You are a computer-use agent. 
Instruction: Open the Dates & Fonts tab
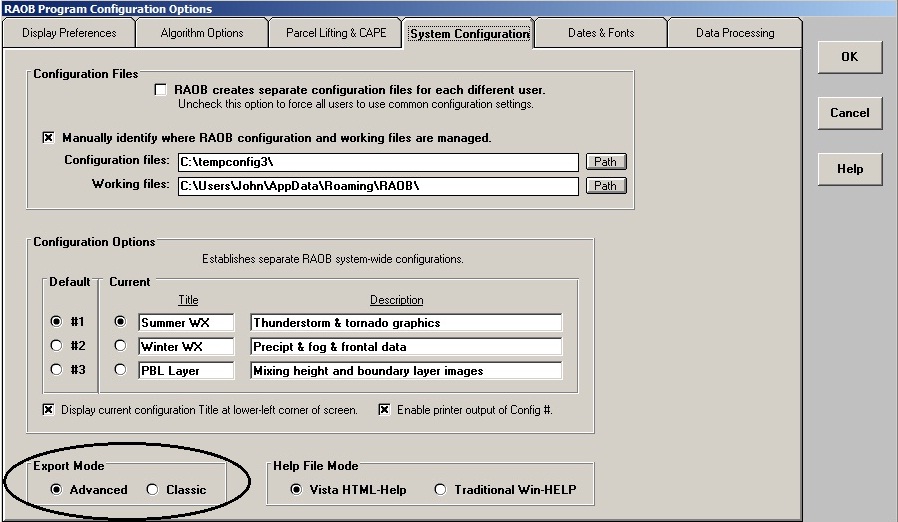pos(601,33)
